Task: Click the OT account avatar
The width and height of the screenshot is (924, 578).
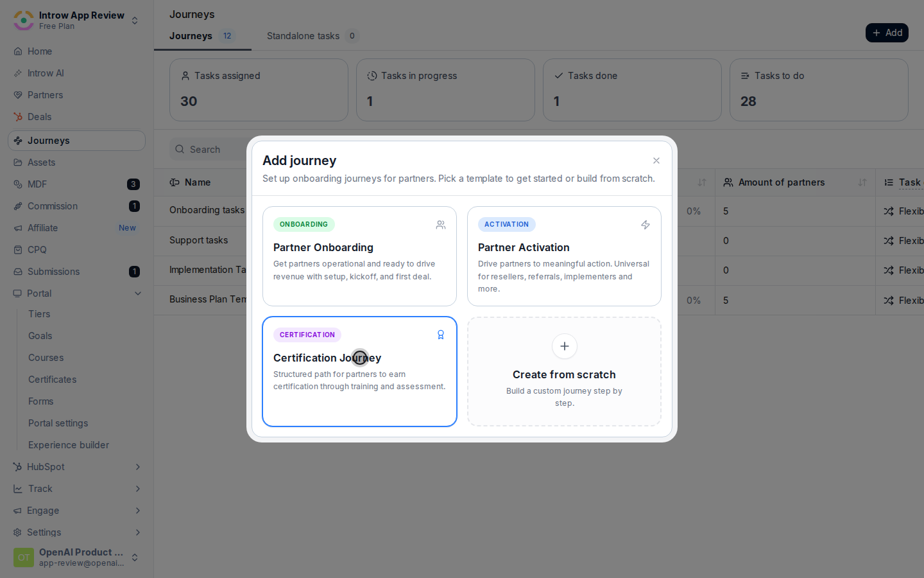Action: pyautogui.click(x=24, y=557)
